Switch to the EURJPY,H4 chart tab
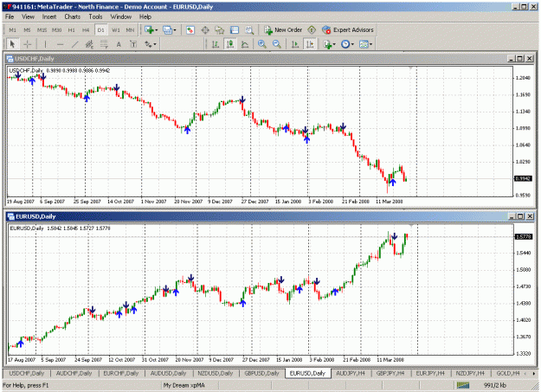The width and height of the screenshot is (541, 392). point(432,373)
